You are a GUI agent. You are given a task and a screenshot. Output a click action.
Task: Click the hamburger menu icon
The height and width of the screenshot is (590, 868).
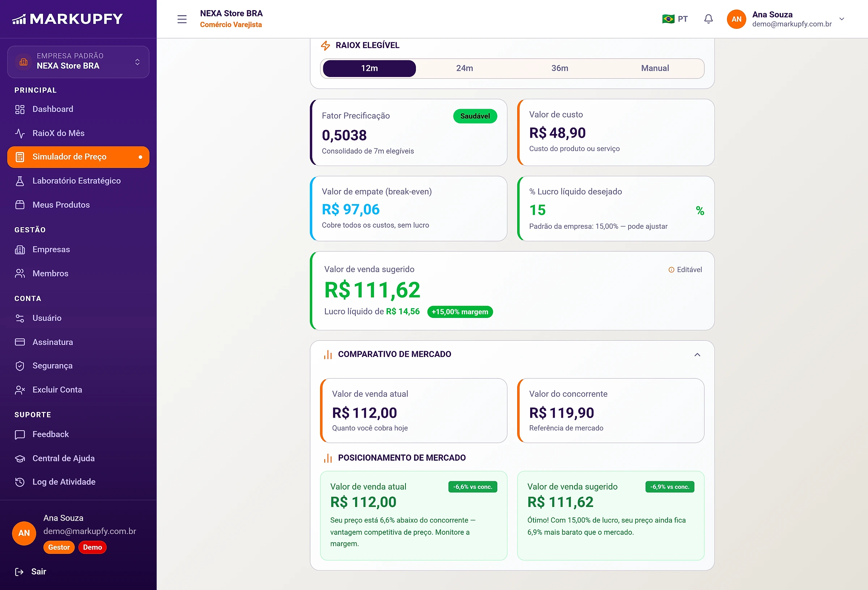point(182,19)
